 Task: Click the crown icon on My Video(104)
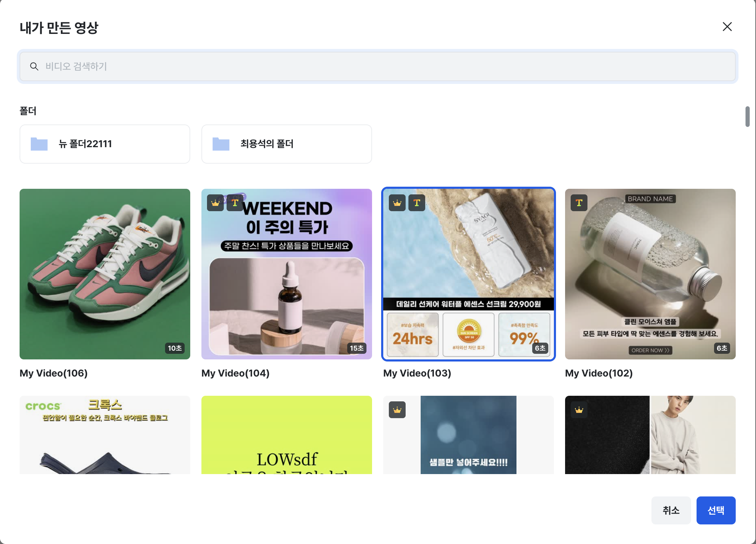pyautogui.click(x=215, y=203)
